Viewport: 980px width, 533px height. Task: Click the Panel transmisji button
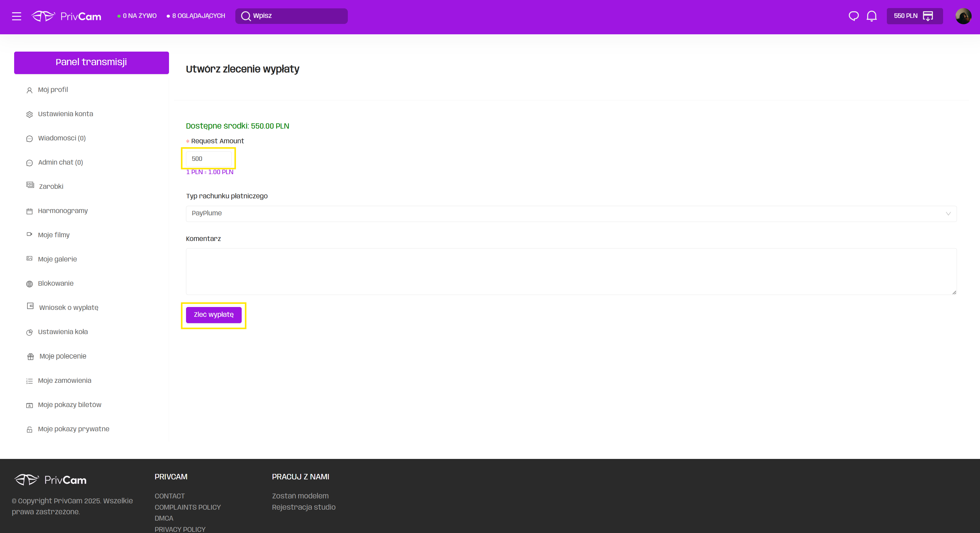[x=91, y=62]
